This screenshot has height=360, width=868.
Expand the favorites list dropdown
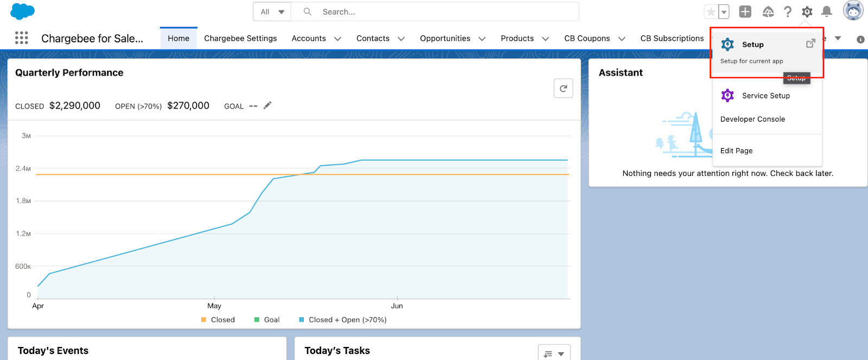click(724, 11)
